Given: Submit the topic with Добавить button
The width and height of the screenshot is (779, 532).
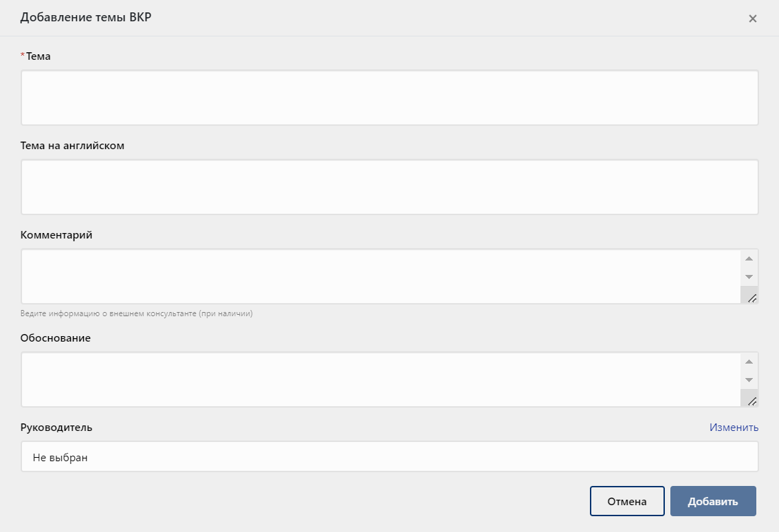Looking at the screenshot, I should point(713,501).
